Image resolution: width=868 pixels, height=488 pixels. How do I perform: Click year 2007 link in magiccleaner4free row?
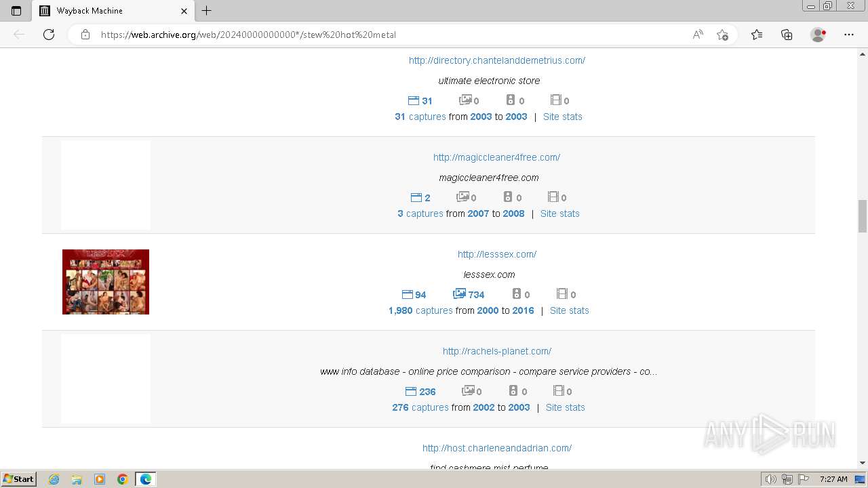click(x=478, y=213)
